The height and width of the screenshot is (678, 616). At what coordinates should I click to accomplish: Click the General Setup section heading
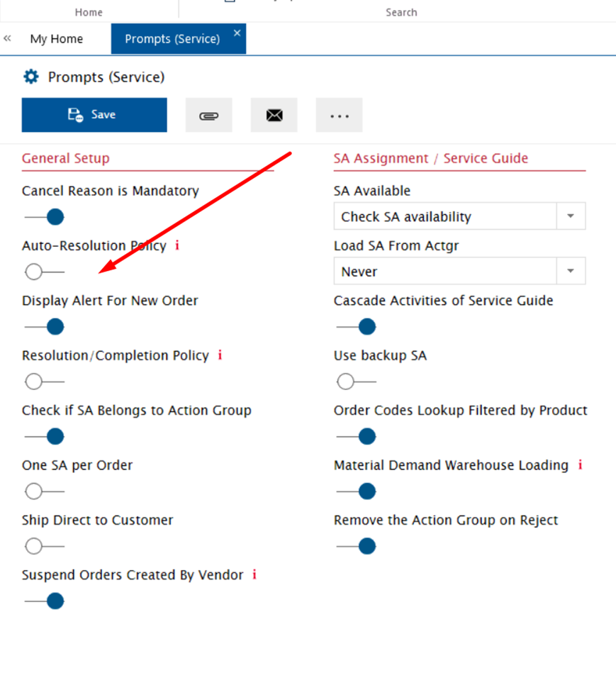tap(66, 158)
